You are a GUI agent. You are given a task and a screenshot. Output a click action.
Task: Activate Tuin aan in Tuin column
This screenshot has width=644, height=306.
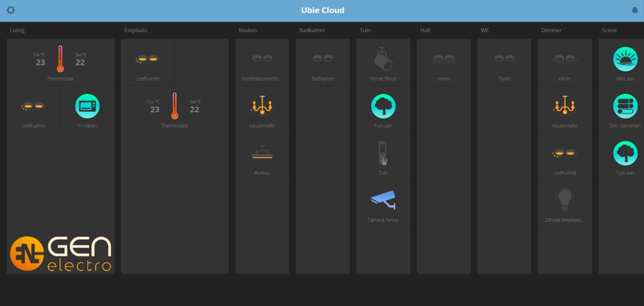click(383, 110)
